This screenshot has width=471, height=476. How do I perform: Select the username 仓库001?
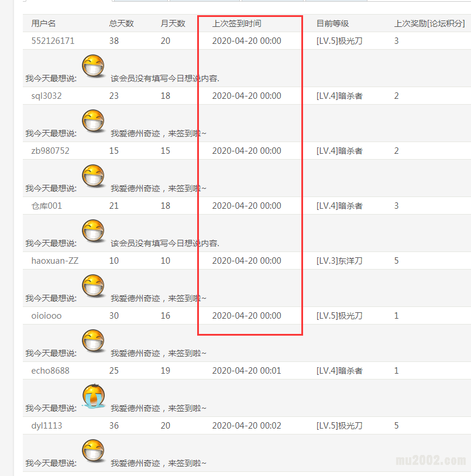[46, 206]
